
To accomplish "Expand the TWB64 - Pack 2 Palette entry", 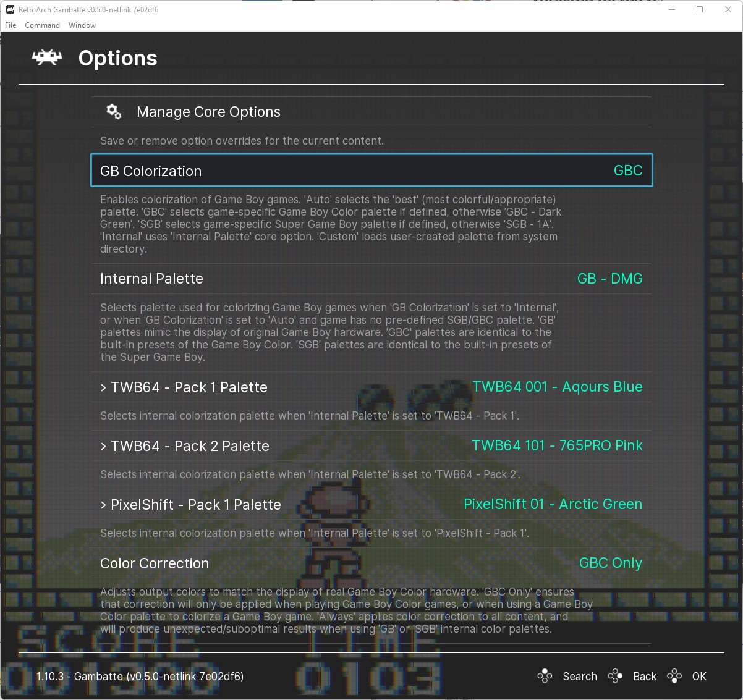I will click(x=190, y=446).
